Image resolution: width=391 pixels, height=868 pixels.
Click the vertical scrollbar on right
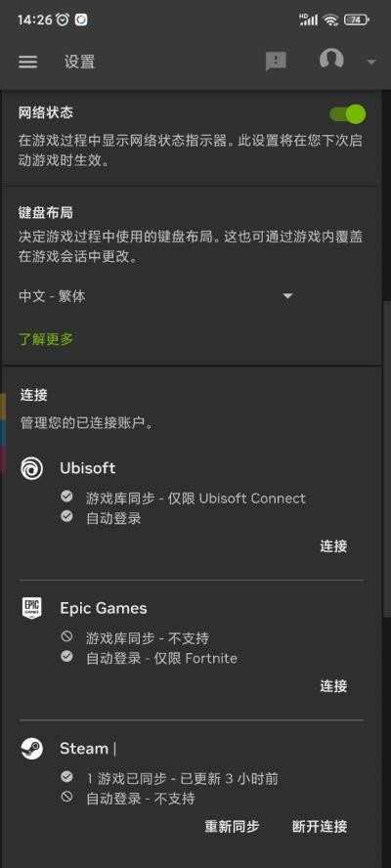coord(386,459)
